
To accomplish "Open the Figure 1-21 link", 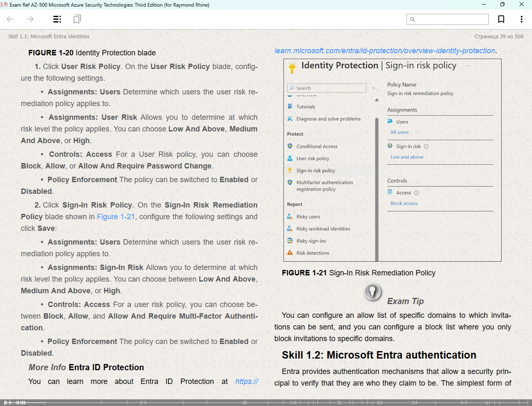I will click(x=116, y=217).
